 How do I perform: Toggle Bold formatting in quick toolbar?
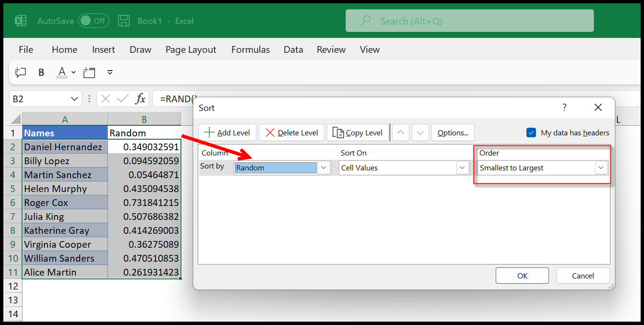coord(41,72)
